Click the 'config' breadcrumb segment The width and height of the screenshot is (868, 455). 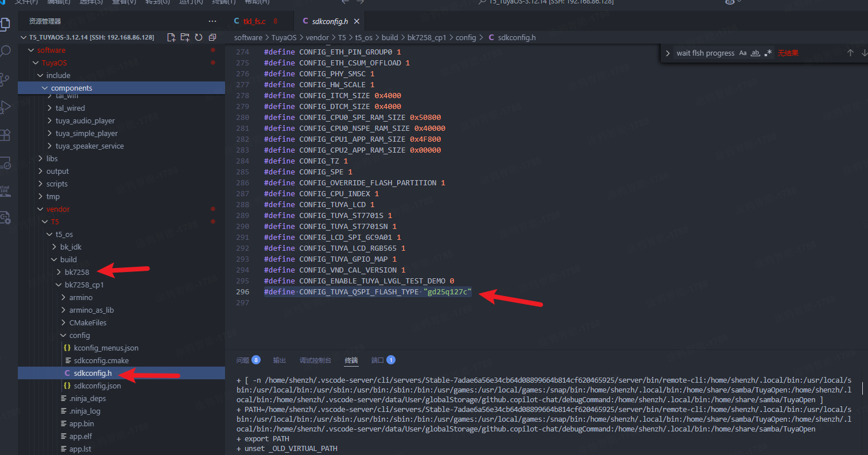point(466,37)
